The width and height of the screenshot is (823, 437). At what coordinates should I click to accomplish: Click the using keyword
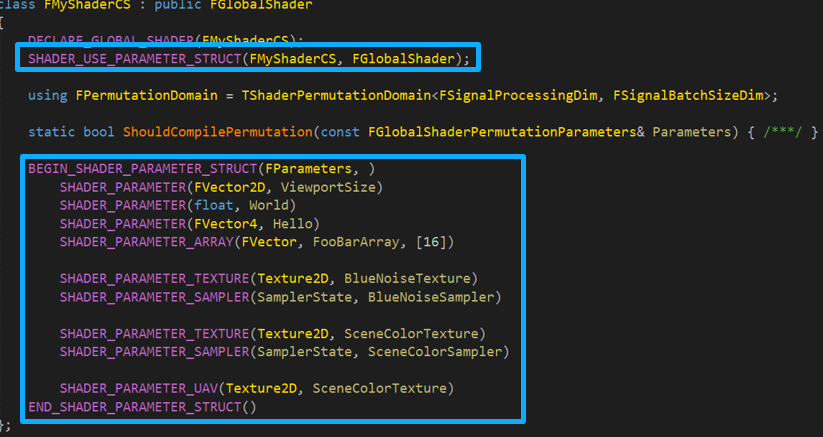(48, 95)
